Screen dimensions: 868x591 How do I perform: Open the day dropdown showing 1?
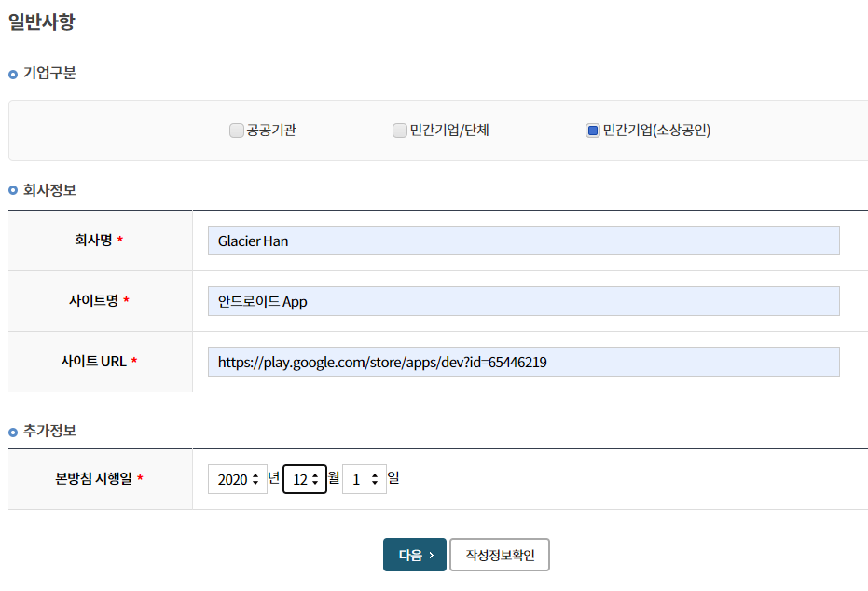click(365, 479)
